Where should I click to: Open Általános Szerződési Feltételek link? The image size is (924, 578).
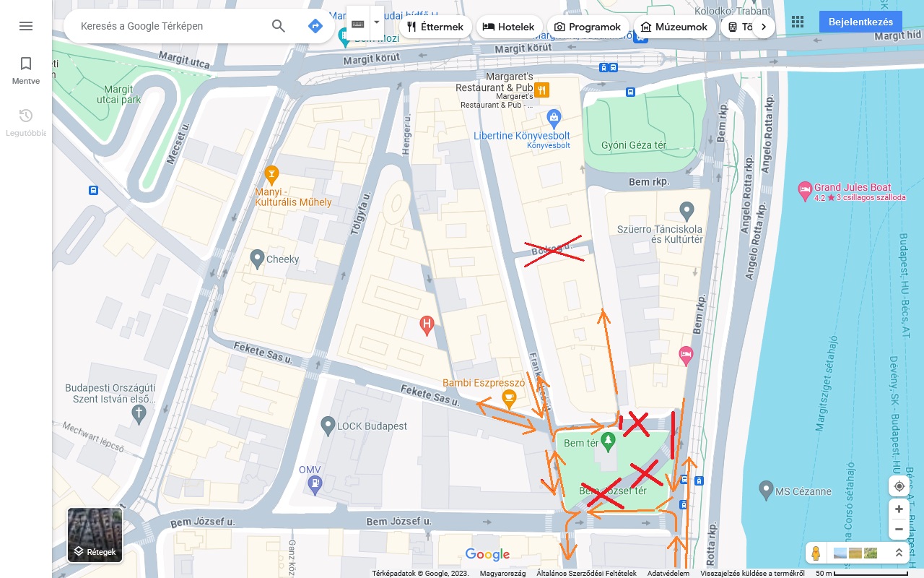pyautogui.click(x=586, y=574)
